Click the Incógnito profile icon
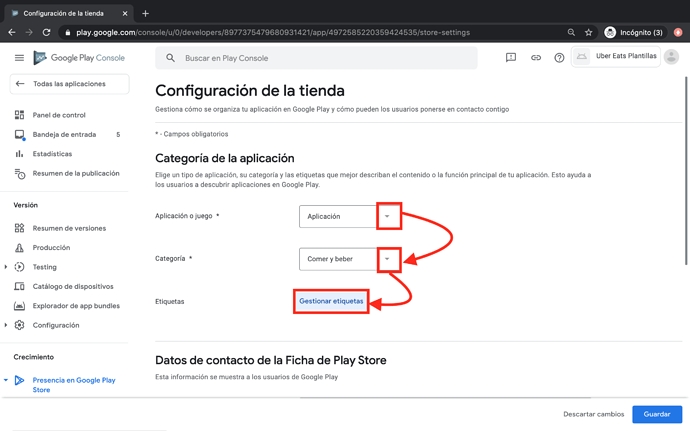The height and width of the screenshot is (431, 690). click(610, 32)
